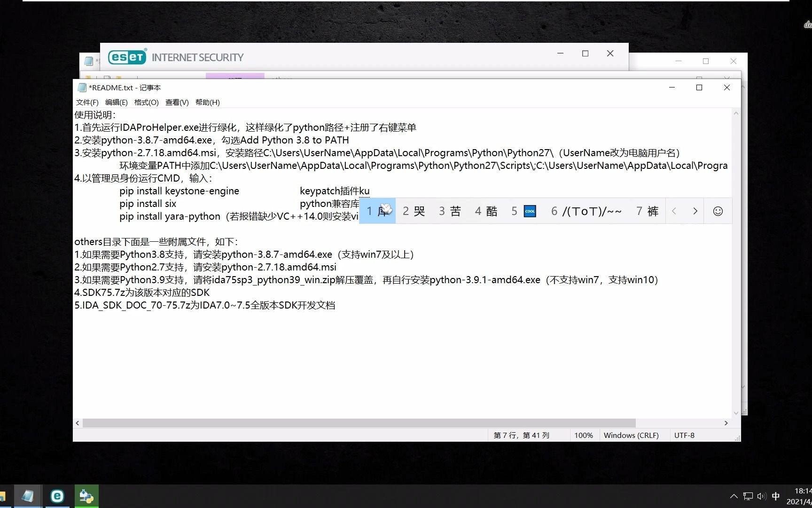
Task: Click Notepad vertical scrollbar up arrow
Action: [x=736, y=113]
